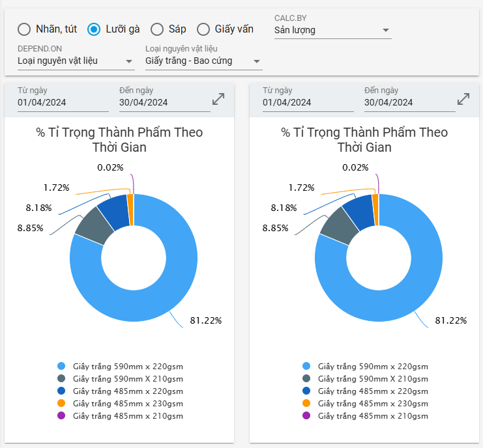This screenshot has height=448, width=483.
Task: Edit right chart Đến ngày date field
Action: click(x=409, y=102)
